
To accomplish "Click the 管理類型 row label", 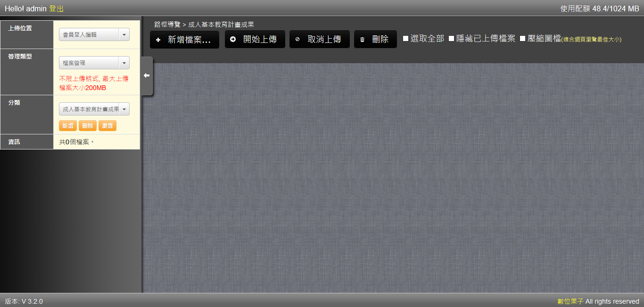I will [x=20, y=57].
